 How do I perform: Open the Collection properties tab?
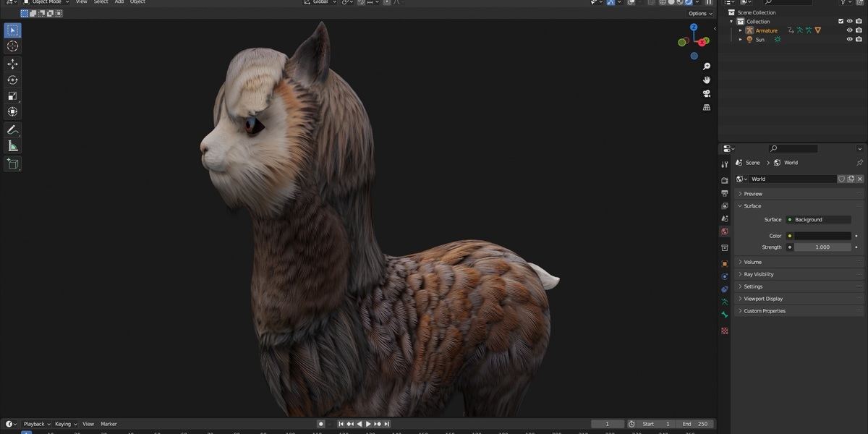[725, 248]
